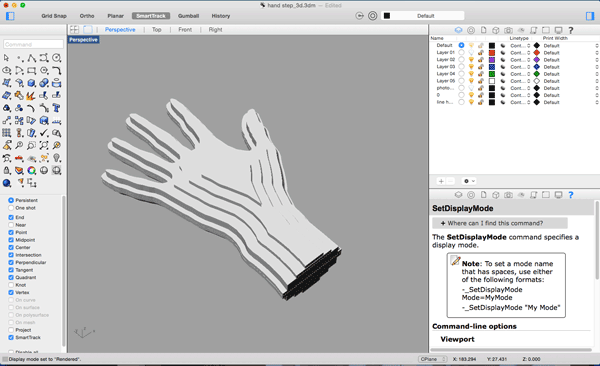
Task: Choose the Rectangle drawing tool
Action: 32,70
